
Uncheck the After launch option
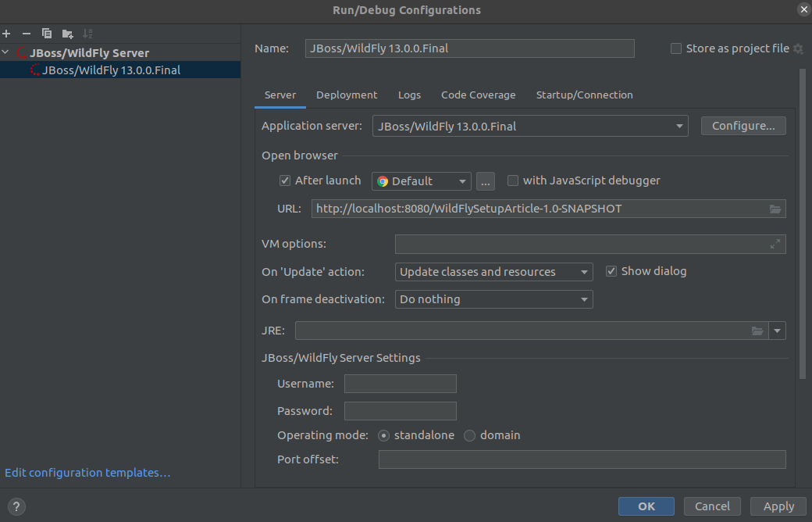[285, 181]
